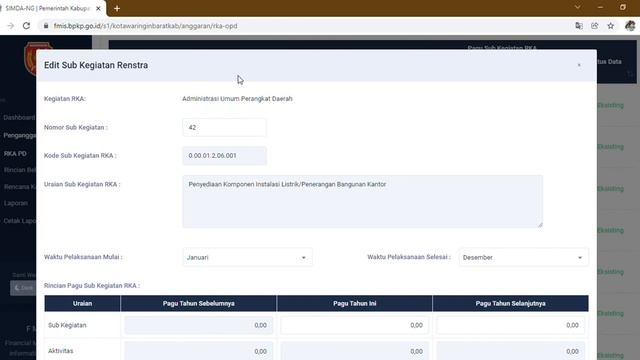Screen dimensions: 640x360
Task: Open the Waktu Pelaksanaan Mulai dropdown
Action: tap(247, 257)
